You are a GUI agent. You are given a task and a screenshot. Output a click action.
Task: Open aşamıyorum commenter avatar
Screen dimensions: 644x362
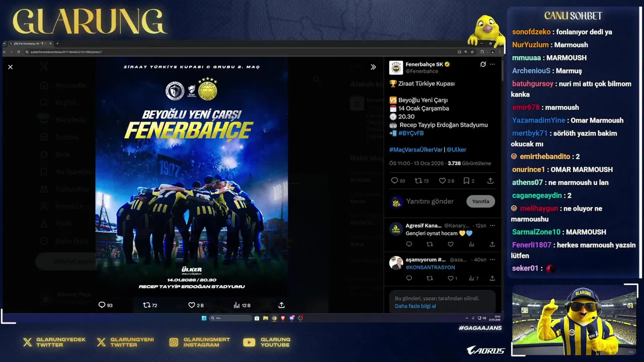pyautogui.click(x=396, y=262)
